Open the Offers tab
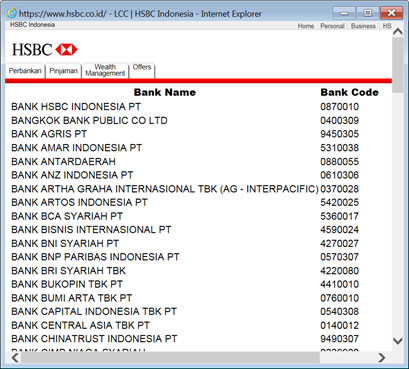 coord(142,70)
